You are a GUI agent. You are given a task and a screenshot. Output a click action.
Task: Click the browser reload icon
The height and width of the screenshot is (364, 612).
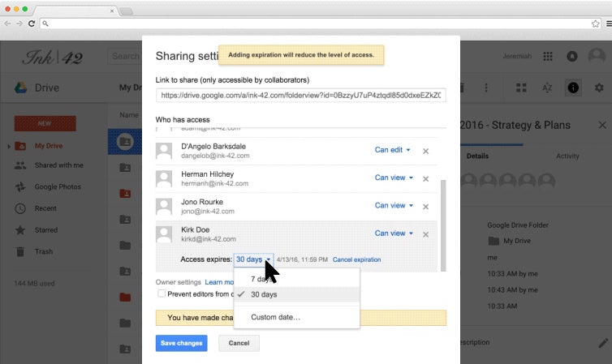[32, 24]
